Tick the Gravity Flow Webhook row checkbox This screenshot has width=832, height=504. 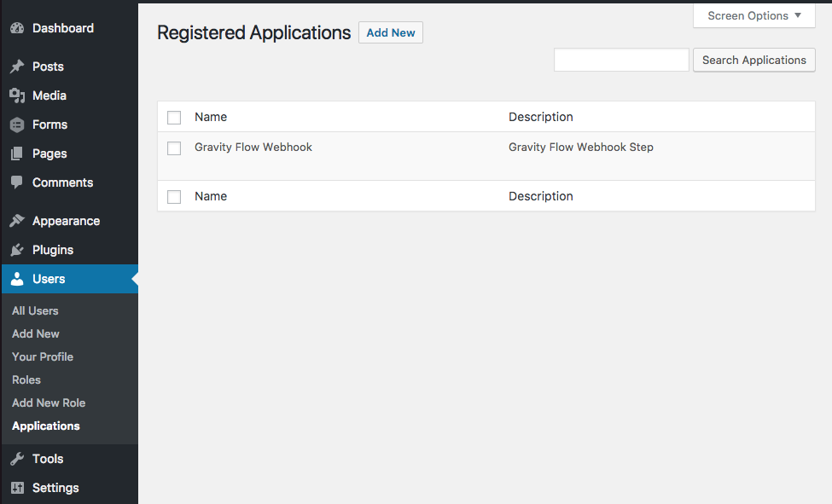(x=174, y=148)
